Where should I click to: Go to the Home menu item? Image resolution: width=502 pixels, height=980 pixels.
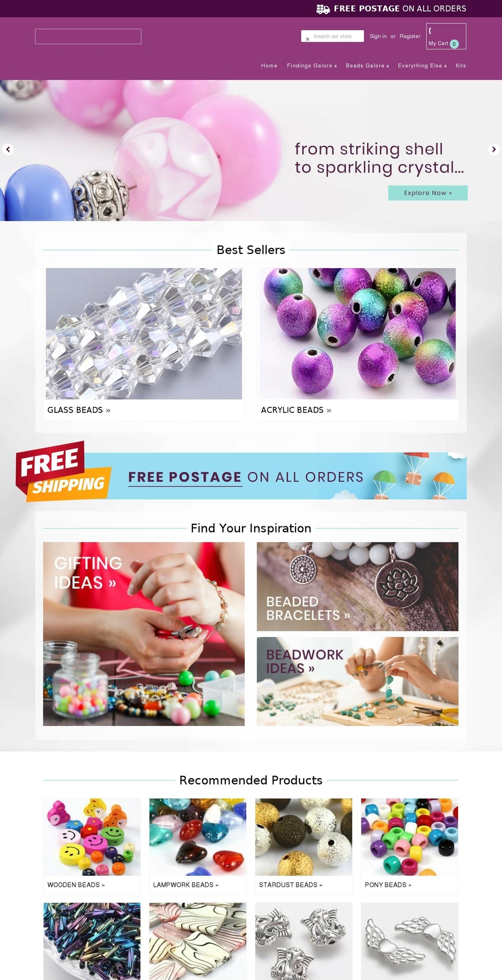point(269,66)
